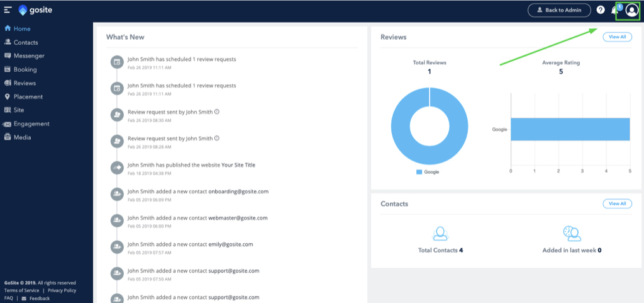Click the Google bar in rating chart

click(570, 129)
